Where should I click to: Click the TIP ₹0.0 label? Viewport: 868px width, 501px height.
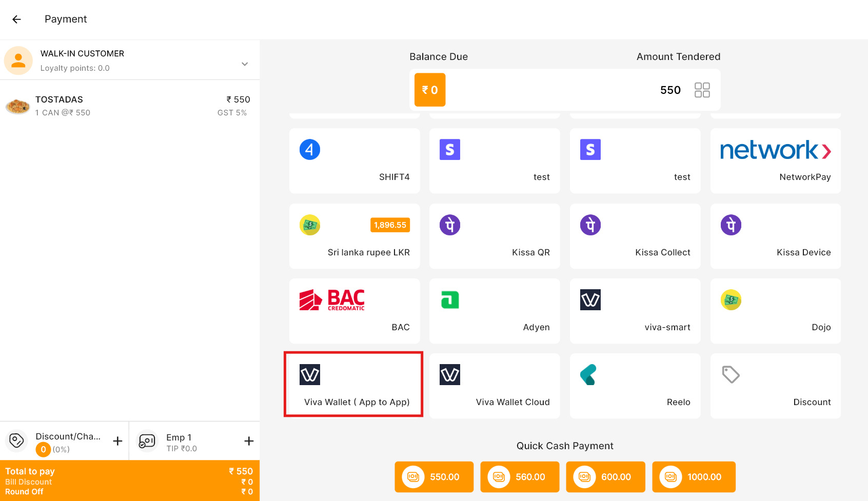(182, 449)
